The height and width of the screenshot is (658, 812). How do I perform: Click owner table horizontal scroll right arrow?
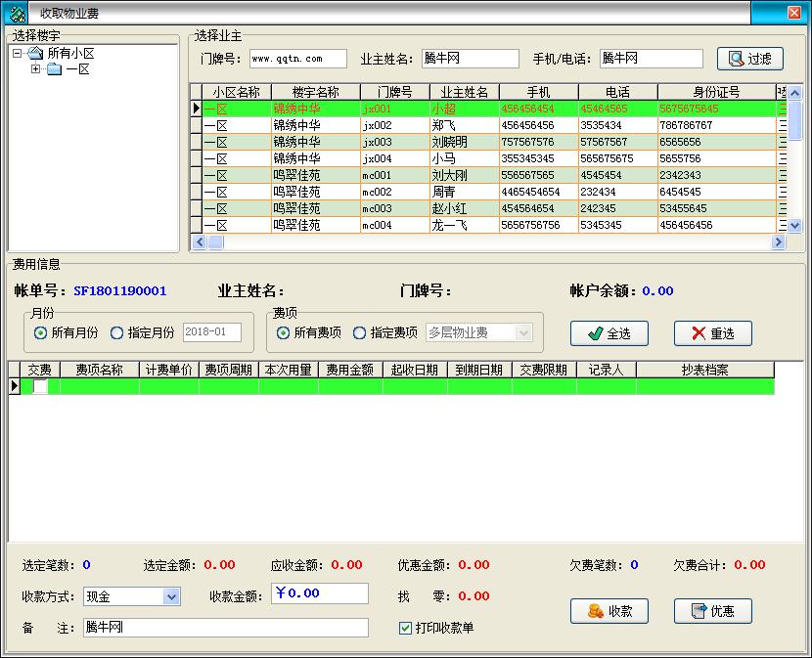tap(778, 241)
